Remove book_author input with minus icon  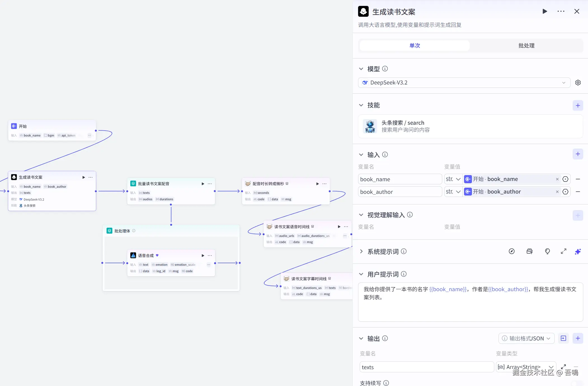click(x=578, y=192)
